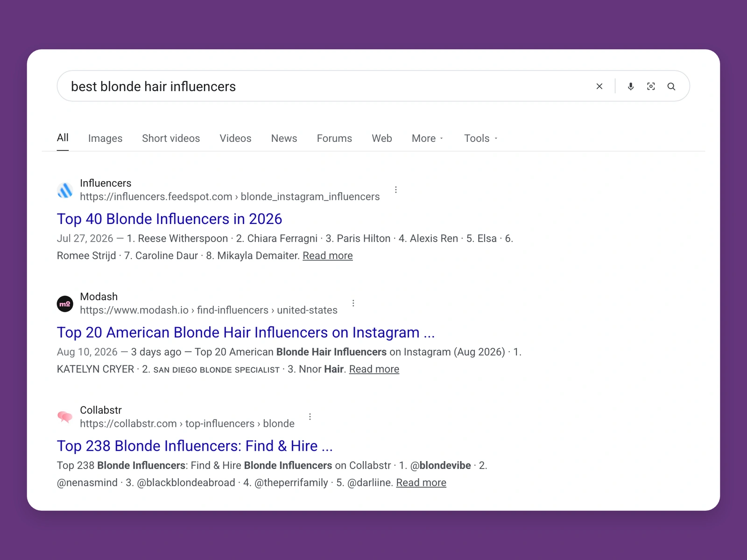Switch to the Short videos tab
The width and height of the screenshot is (747, 560).
tap(171, 138)
